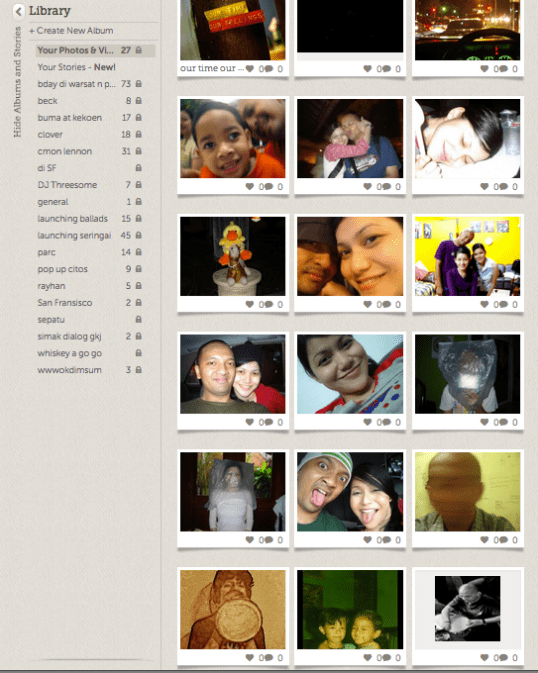Image resolution: width=538 pixels, height=673 pixels.
Task: Open the San Fransisco album
Action: 65,303
